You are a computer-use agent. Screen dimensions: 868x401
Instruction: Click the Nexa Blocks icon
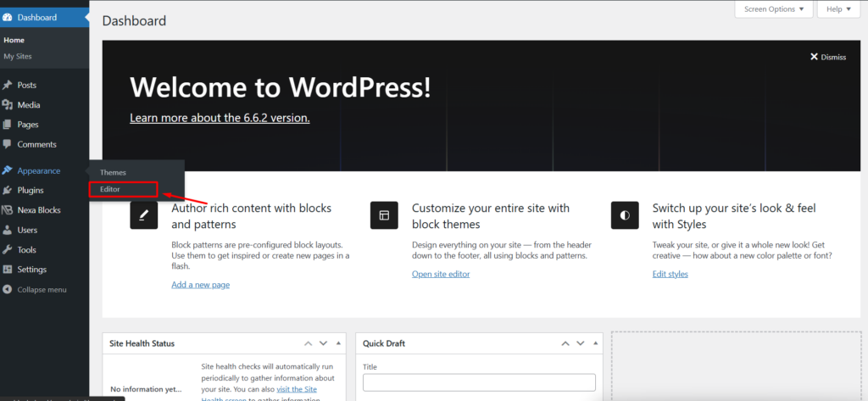click(x=8, y=210)
